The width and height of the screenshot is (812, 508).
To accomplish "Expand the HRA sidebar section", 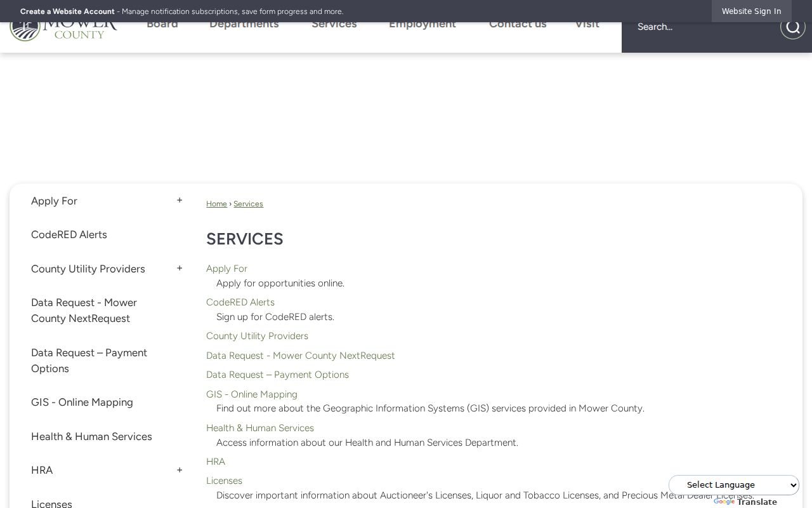I will (180, 470).
